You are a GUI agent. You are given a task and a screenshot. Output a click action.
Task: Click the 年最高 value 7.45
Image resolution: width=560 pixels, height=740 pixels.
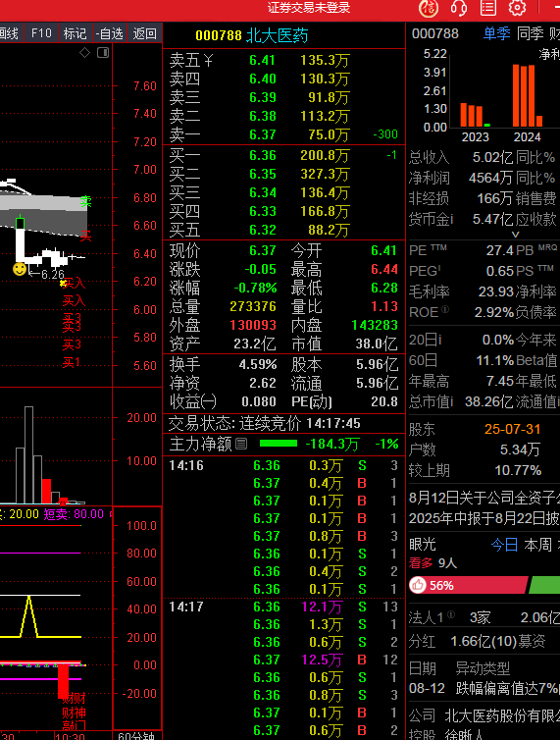point(500,381)
